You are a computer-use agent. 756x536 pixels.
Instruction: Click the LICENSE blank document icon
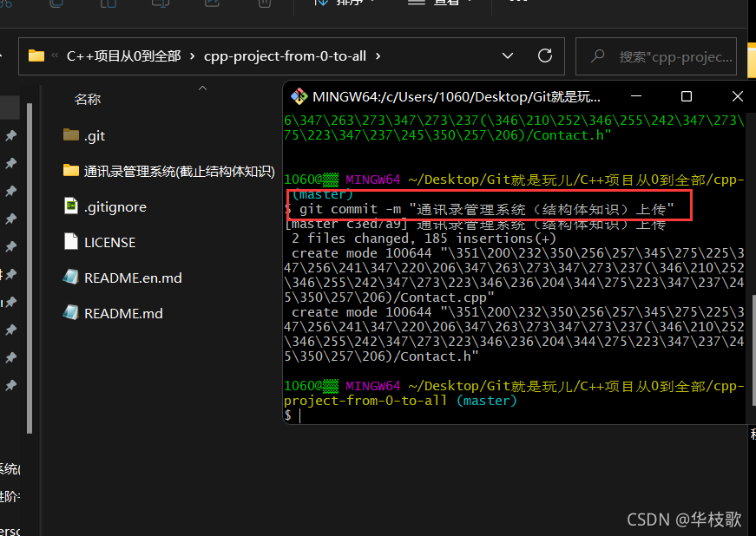(71, 241)
